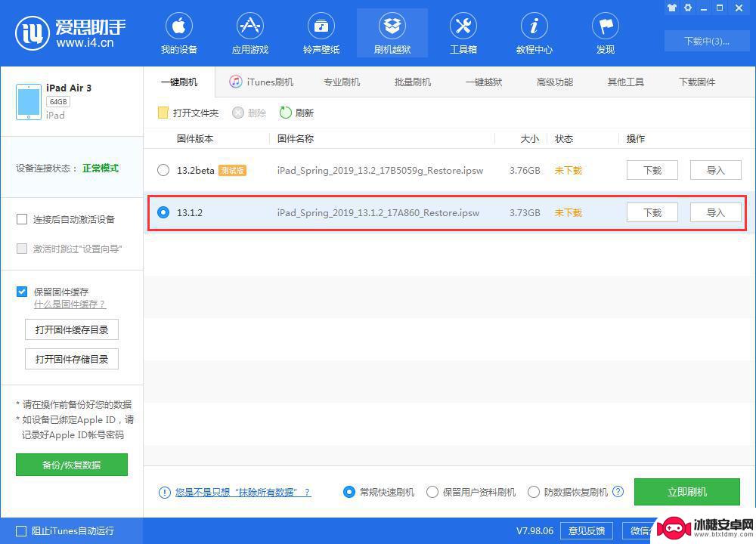Click the 打开固件缓存目录 button
The image size is (756, 544).
[72, 329]
